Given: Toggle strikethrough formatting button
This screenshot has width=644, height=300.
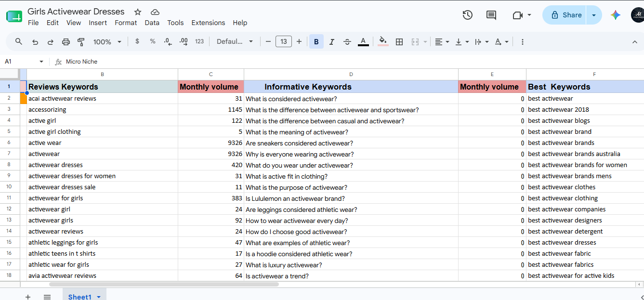Looking at the screenshot, I should click(x=347, y=42).
